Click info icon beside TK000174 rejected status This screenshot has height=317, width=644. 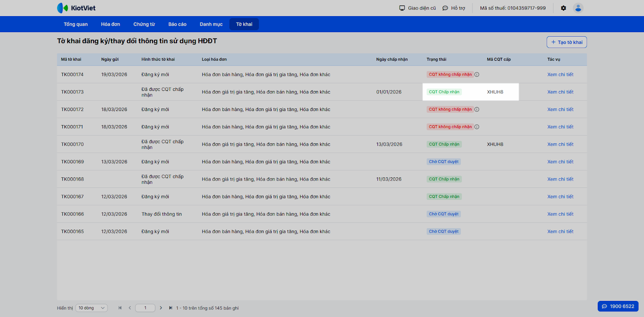point(477,74)
